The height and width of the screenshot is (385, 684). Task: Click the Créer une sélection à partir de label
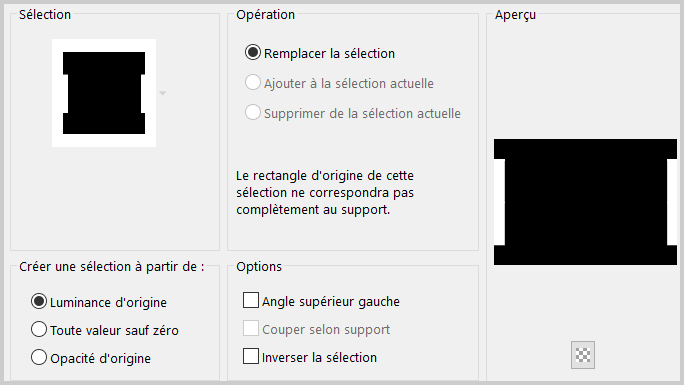click(x=112, y=267)
